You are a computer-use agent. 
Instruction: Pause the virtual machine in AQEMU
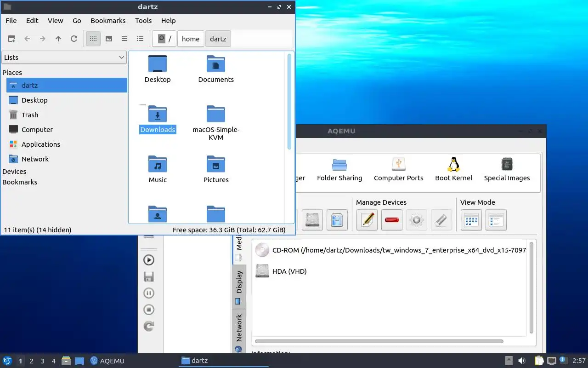pyautogui.click(x=149, y=293)
